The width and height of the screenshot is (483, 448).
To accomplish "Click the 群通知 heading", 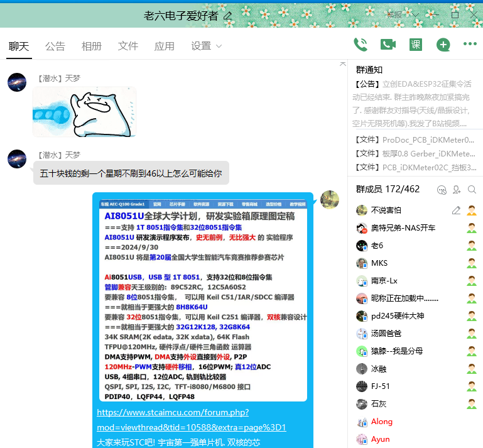I will (369, 70).
